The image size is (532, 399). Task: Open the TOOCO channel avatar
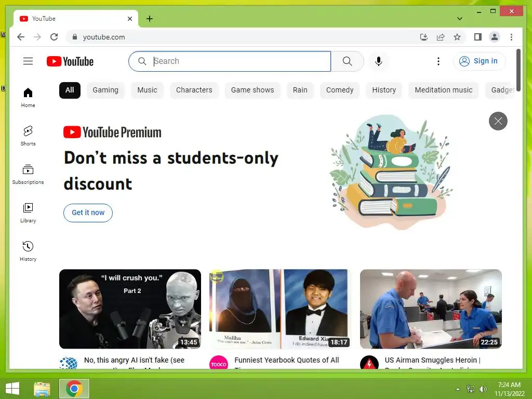219,363
